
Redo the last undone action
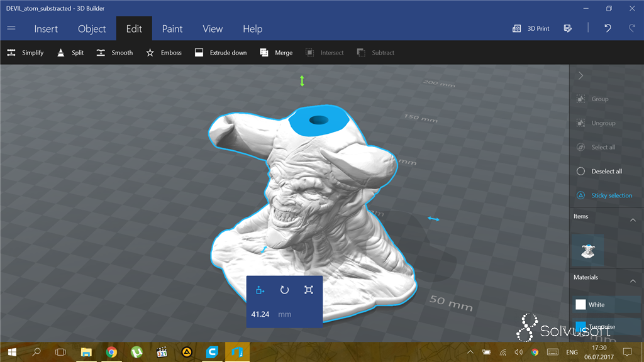(x=631, y=28)
